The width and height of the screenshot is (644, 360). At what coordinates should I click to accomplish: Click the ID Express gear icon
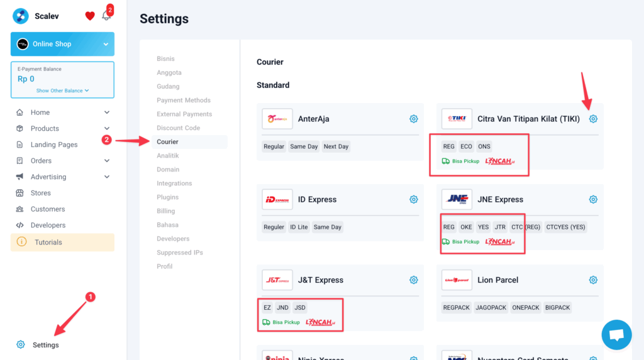413,199
